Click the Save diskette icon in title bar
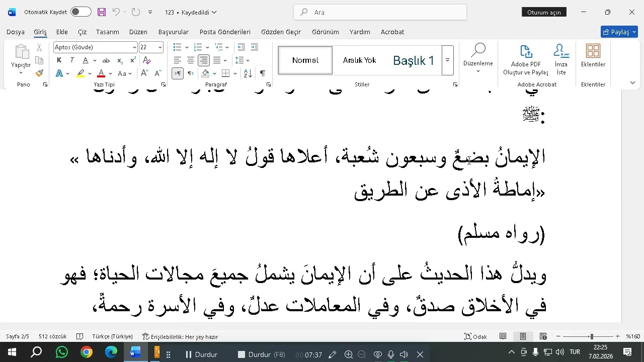644x362 pixels. point(102,12)
